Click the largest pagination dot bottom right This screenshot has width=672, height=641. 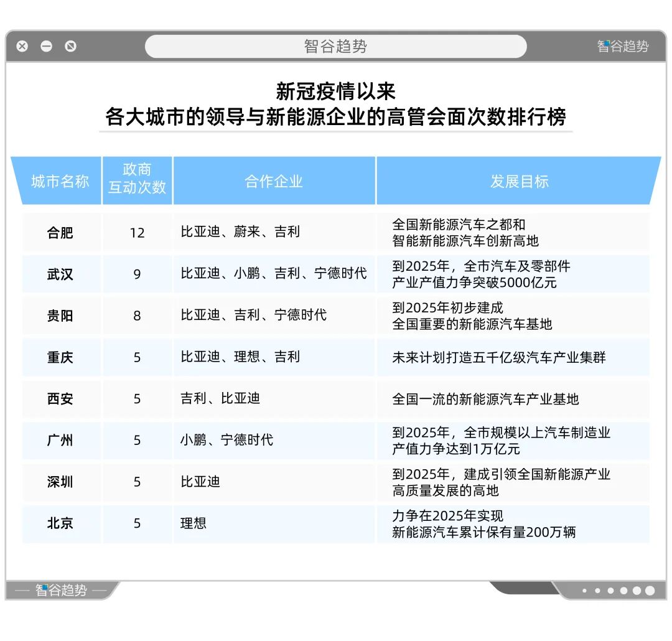650,591
